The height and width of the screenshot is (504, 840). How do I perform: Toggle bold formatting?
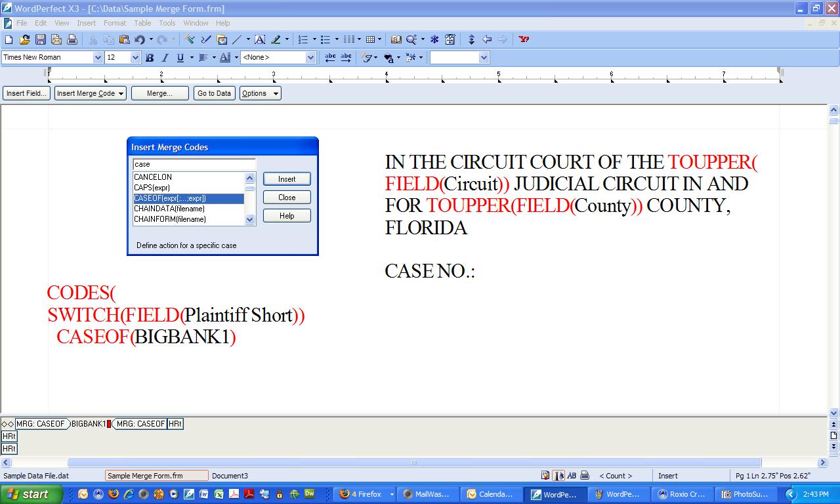point(150,58)
